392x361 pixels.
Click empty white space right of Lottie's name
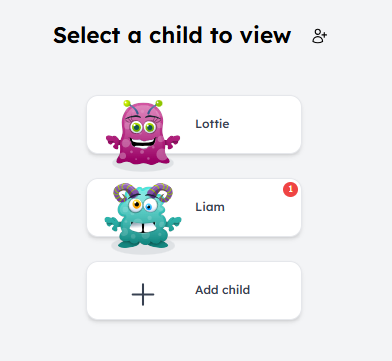click(265, 125)
